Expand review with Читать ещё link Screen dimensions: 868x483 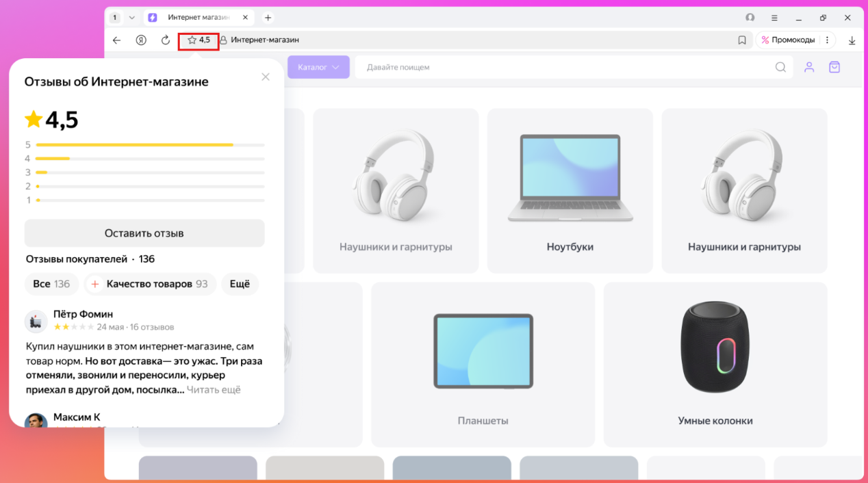tap(214, 390)
